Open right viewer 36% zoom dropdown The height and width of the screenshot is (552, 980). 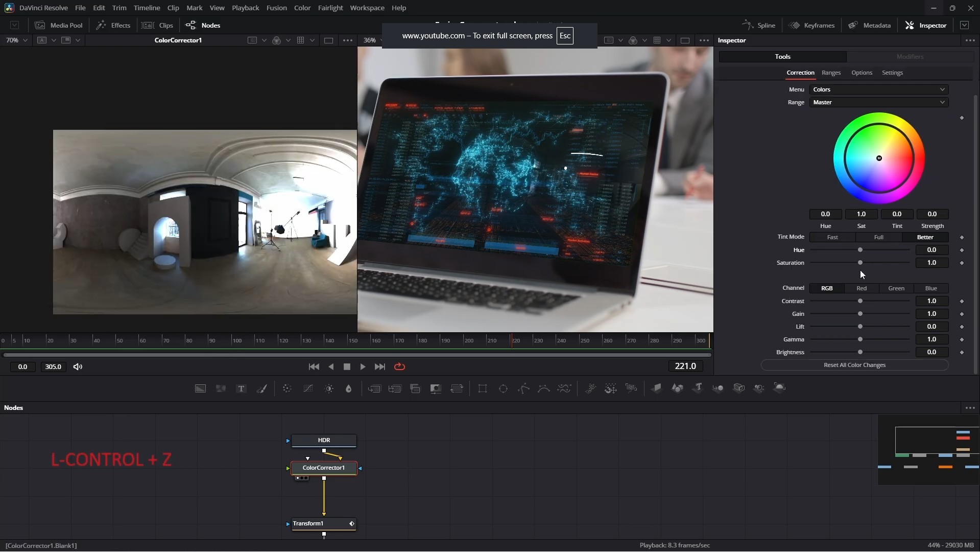[x=373, y=40]
